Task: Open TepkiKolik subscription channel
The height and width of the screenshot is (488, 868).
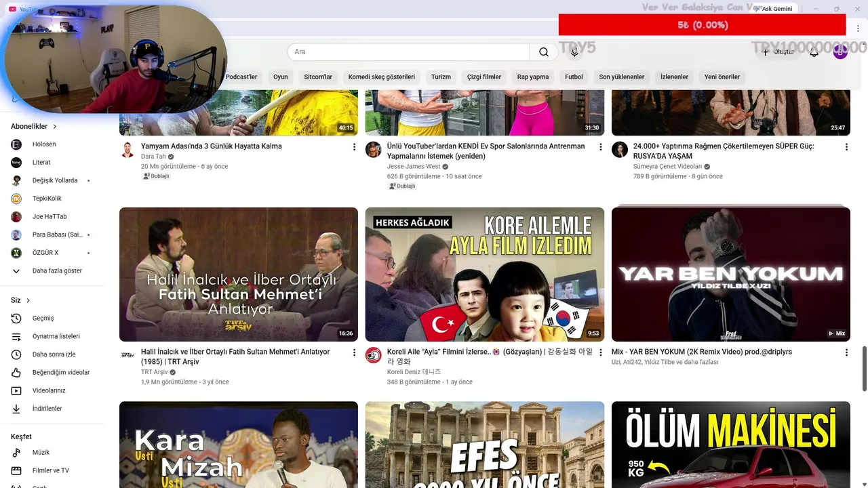Action: 52,199
